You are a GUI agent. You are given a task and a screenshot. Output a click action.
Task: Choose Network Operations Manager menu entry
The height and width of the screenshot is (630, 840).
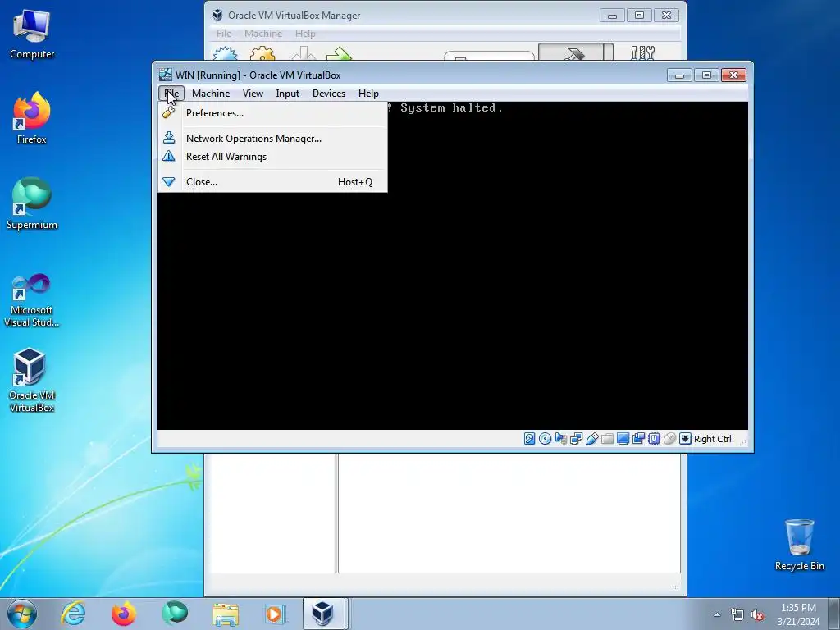[x=272, y=138]
